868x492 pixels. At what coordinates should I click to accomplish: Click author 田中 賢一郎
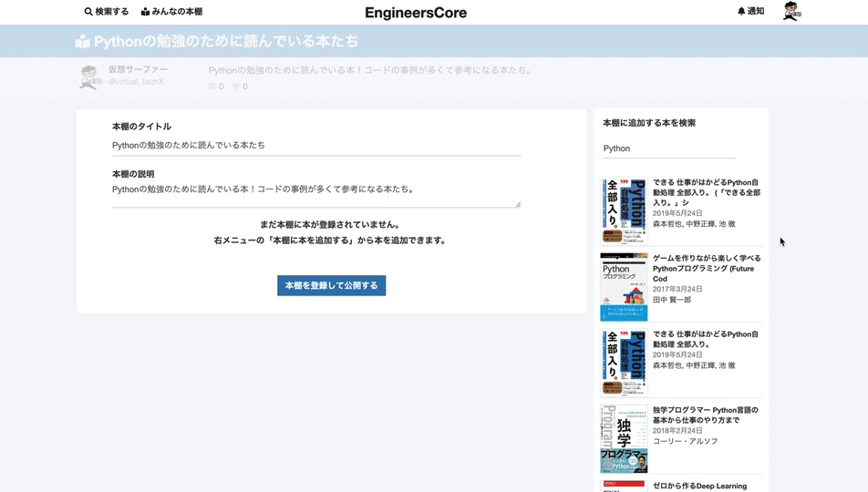(x=672, y=300)
